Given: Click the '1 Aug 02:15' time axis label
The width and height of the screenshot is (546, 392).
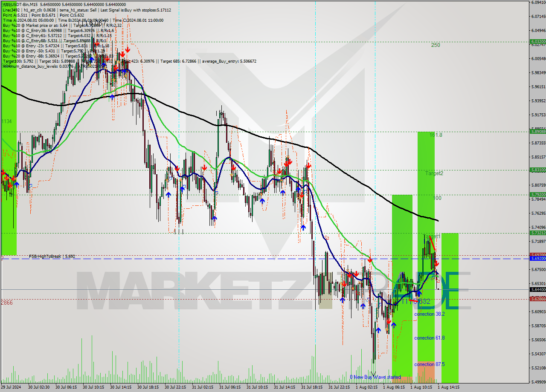Looking at the screenshot, I should 366,387.
